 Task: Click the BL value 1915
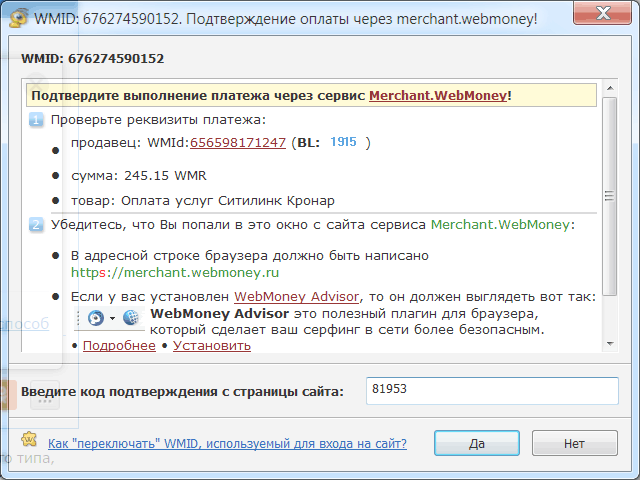tap(343, 142)
